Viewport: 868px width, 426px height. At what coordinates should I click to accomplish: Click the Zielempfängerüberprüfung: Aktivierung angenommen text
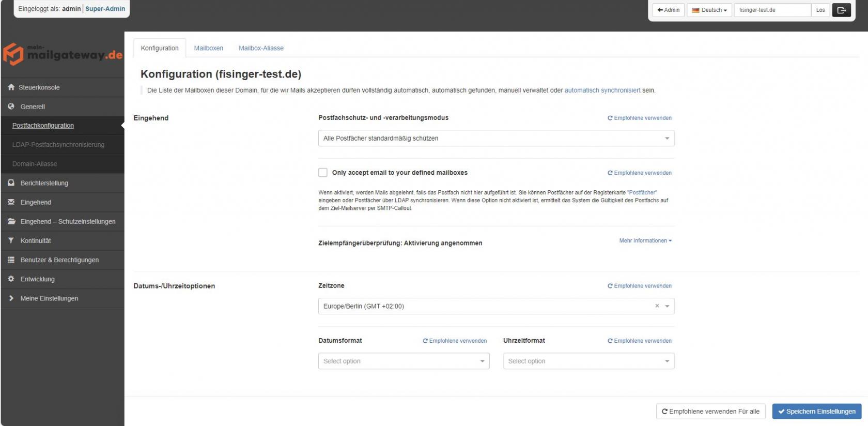(400, 243)
